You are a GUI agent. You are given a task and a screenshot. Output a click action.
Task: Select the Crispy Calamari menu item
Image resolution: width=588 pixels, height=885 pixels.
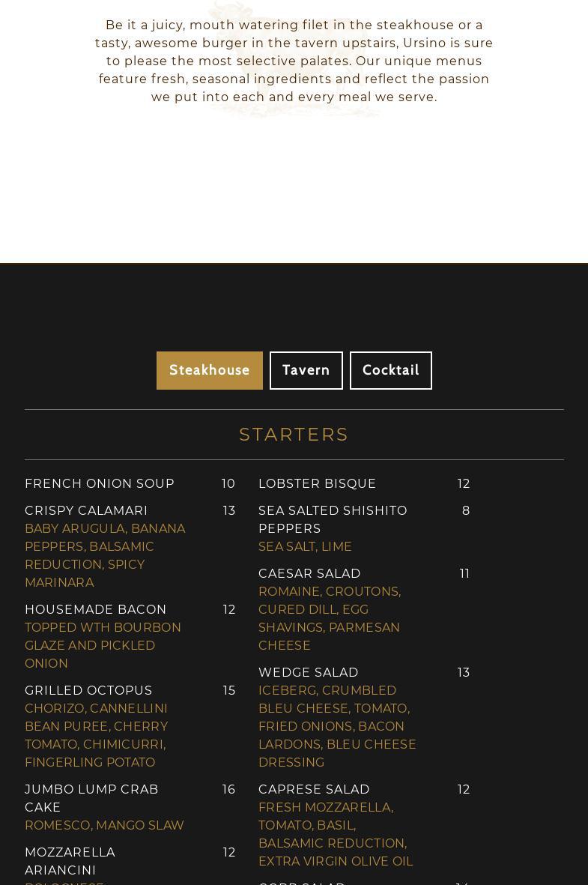coord(86,511)
